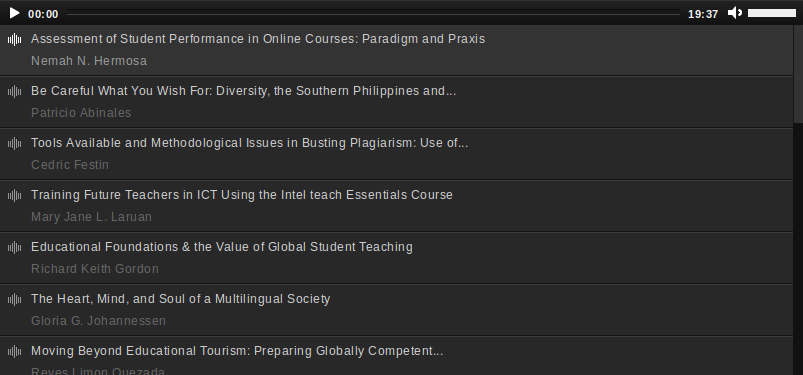The image size is (803, 375).
Task: Click the total duration 19:37 display
Action: [703, 14]
